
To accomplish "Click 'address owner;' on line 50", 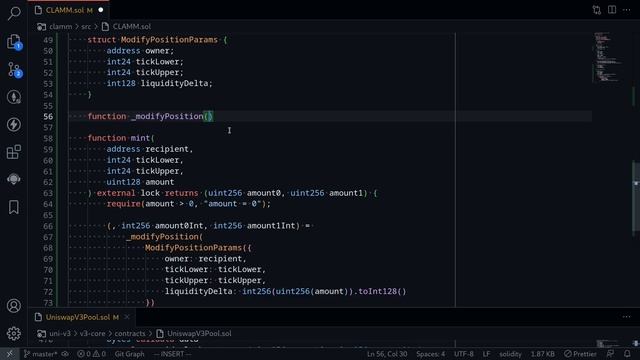I will (x=140, y=51).
